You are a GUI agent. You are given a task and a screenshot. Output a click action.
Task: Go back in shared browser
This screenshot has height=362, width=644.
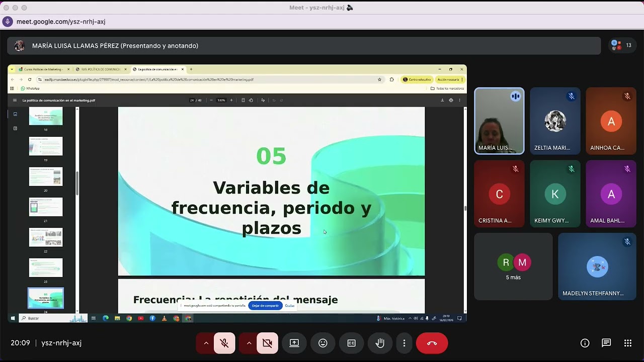click(13, 79)
